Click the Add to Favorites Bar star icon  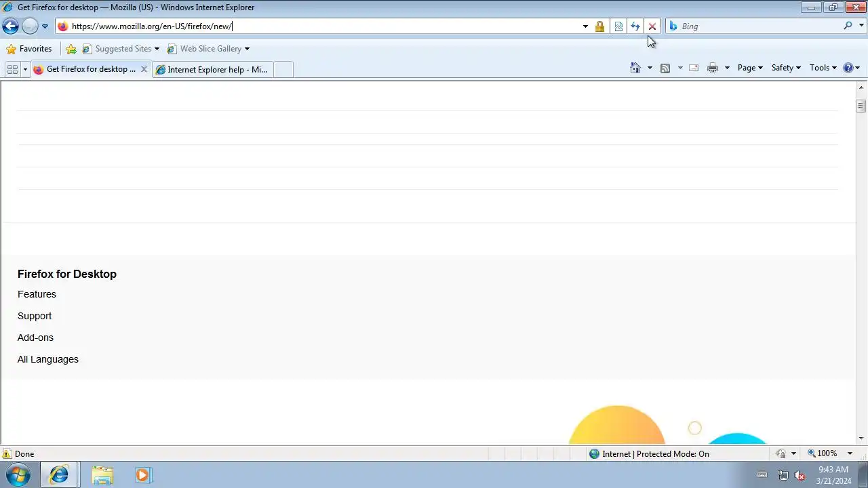click(x=71, y=49)
